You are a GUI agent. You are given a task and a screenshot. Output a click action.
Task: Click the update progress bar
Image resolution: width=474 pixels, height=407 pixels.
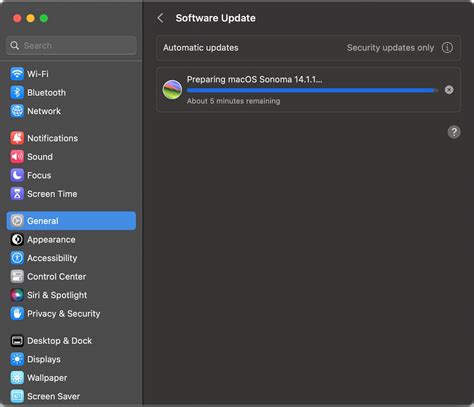(312, 90)
